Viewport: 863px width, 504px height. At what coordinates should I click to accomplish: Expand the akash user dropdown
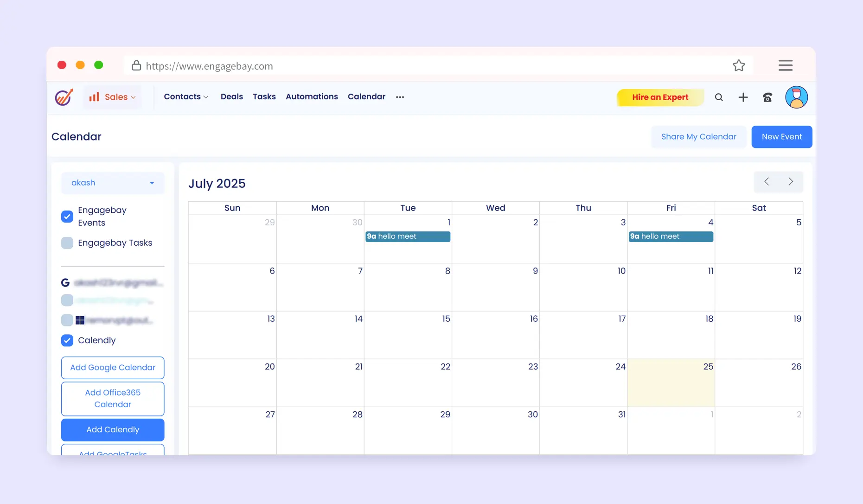113,183
